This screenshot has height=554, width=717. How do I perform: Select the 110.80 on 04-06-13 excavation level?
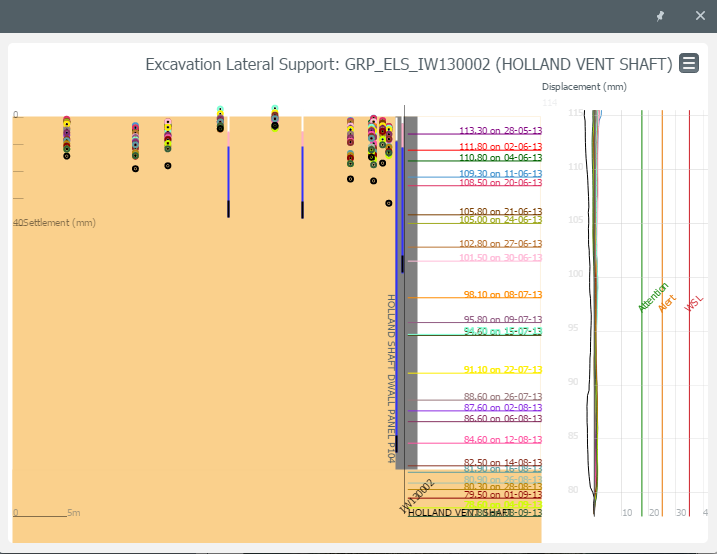pyautogui.click(x=500, y=158)
